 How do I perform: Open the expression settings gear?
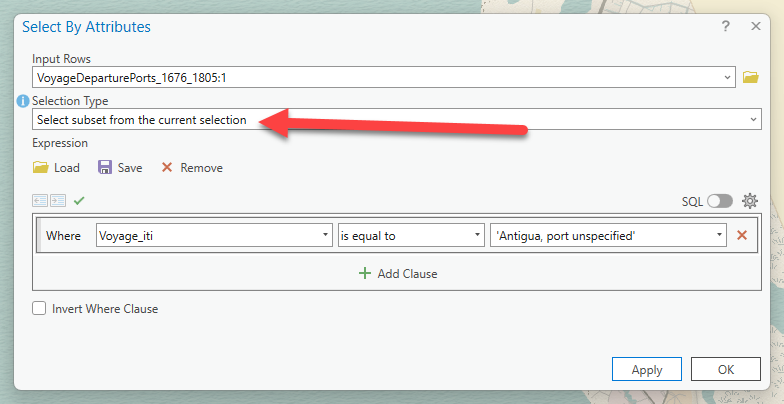click(x=750, y=201)
